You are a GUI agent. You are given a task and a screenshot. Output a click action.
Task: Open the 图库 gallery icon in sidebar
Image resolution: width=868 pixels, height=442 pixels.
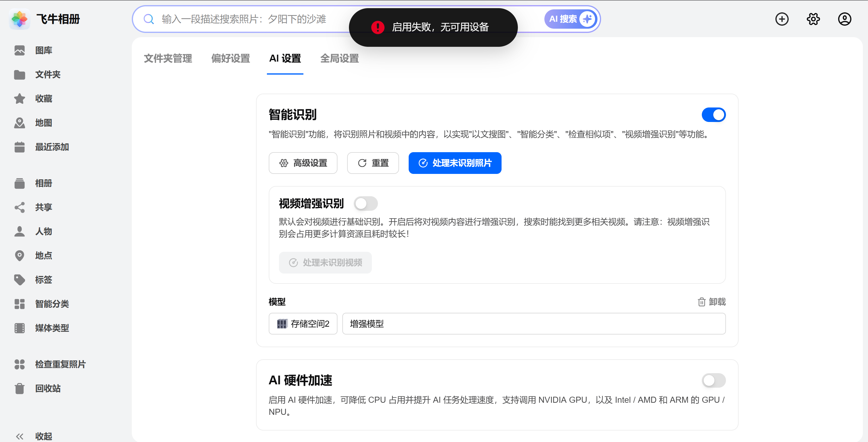pos(20,50)
